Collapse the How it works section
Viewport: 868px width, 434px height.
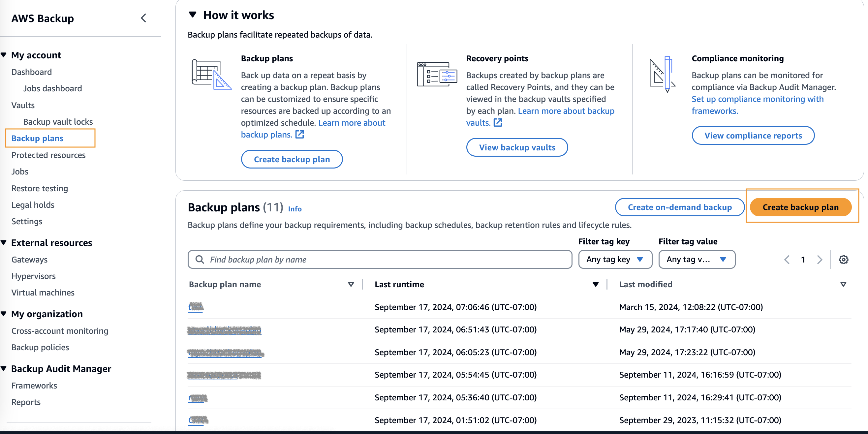point(192,15)
